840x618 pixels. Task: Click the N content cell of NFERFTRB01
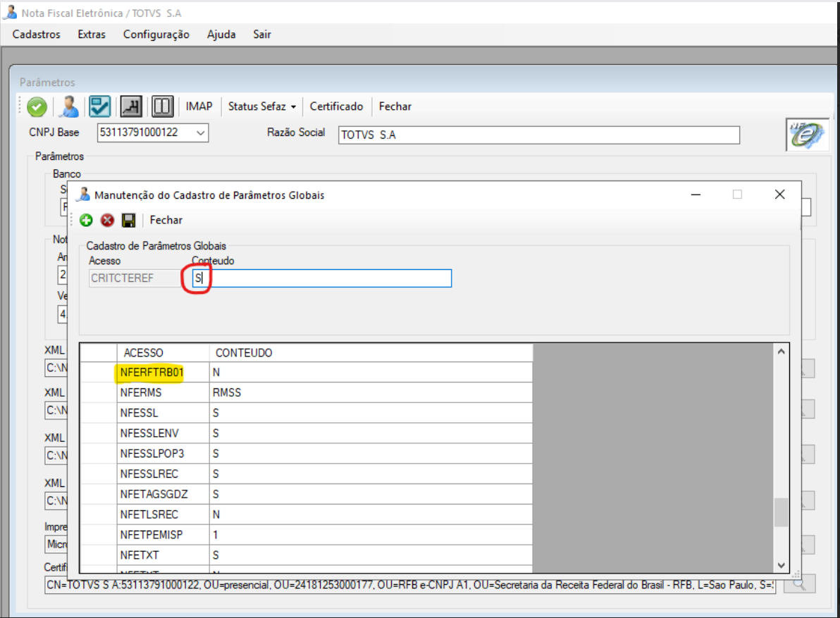tap(371, 372)
